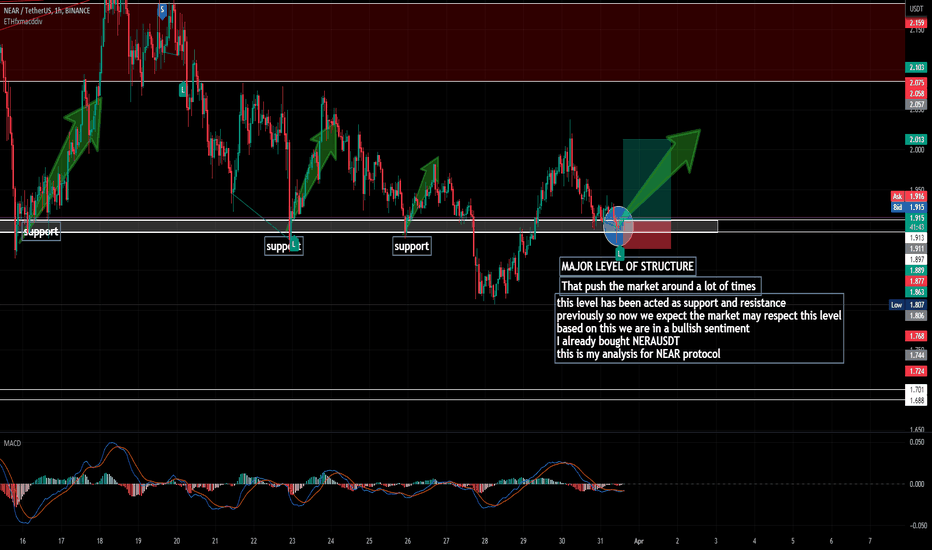Click the MACD pane label

[12, 443]
